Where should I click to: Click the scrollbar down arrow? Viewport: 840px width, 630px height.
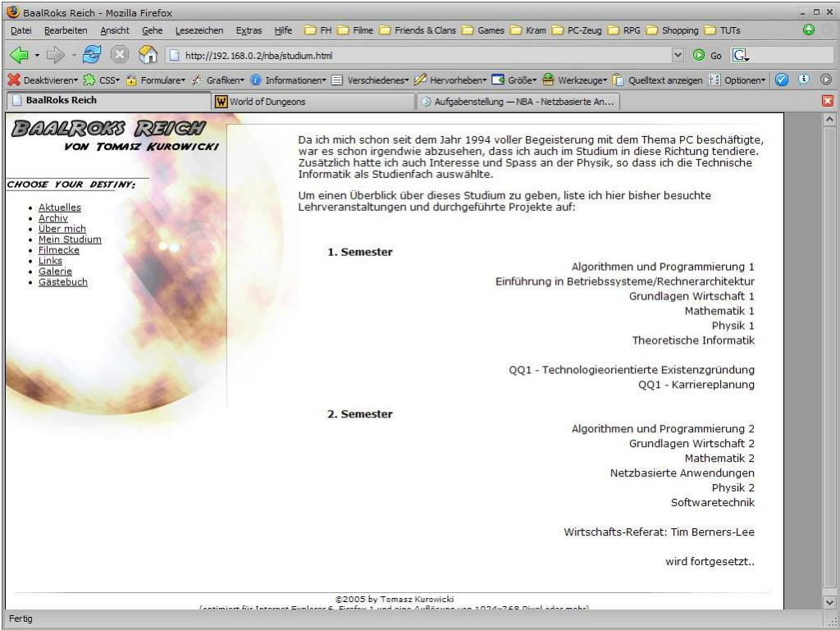coord(829,602)
